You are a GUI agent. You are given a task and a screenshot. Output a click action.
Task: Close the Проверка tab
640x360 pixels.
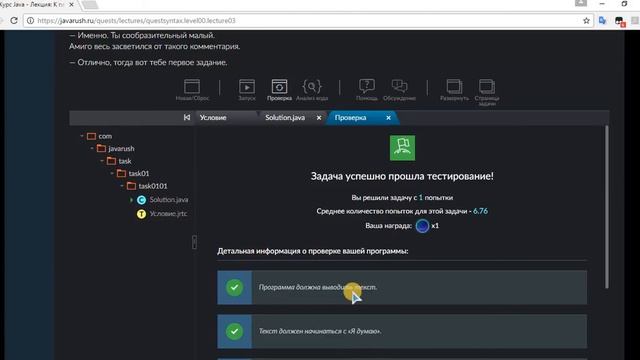coord(388,118)
